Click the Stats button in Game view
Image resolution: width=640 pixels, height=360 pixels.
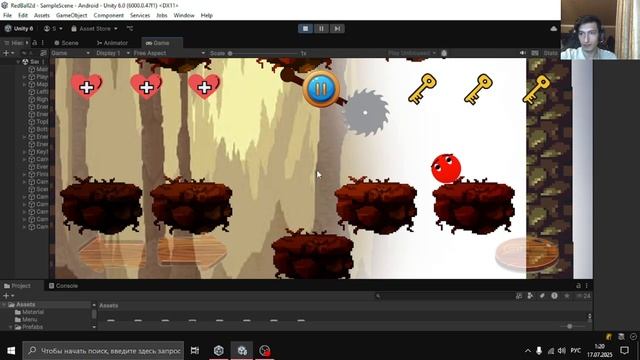550,53
